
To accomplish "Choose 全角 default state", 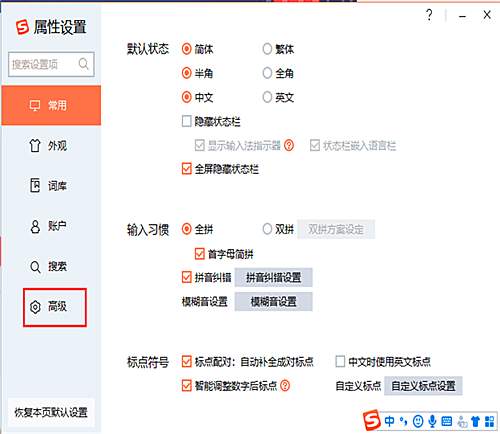I will 267,73.
